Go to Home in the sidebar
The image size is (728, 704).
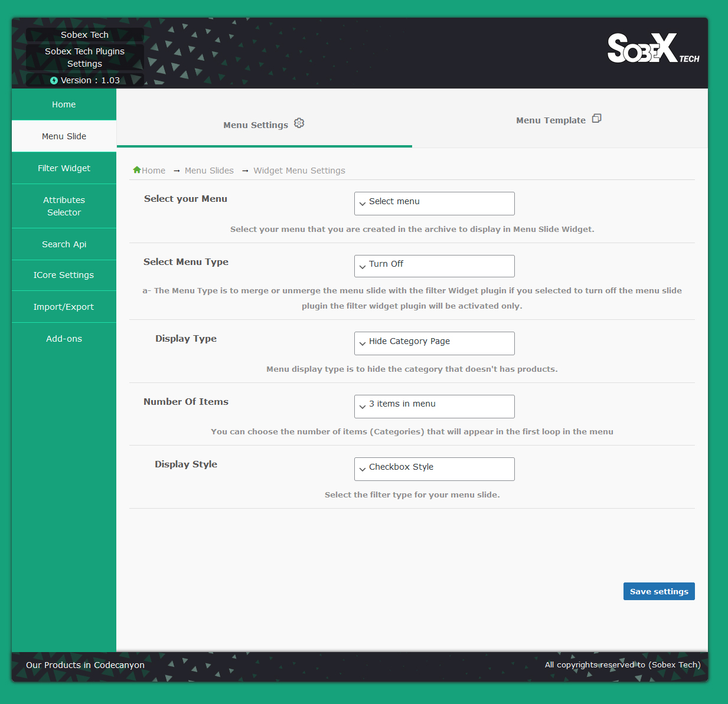click(64, 104)
